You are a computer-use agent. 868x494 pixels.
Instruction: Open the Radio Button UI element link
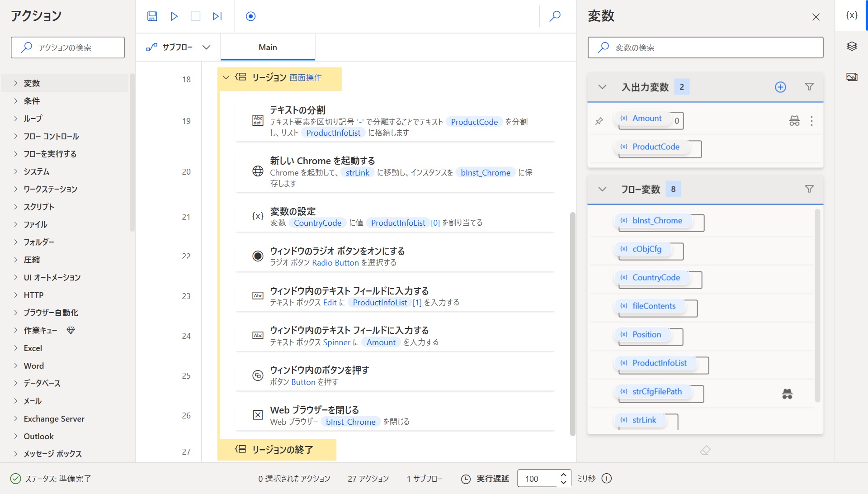[335, 263]
